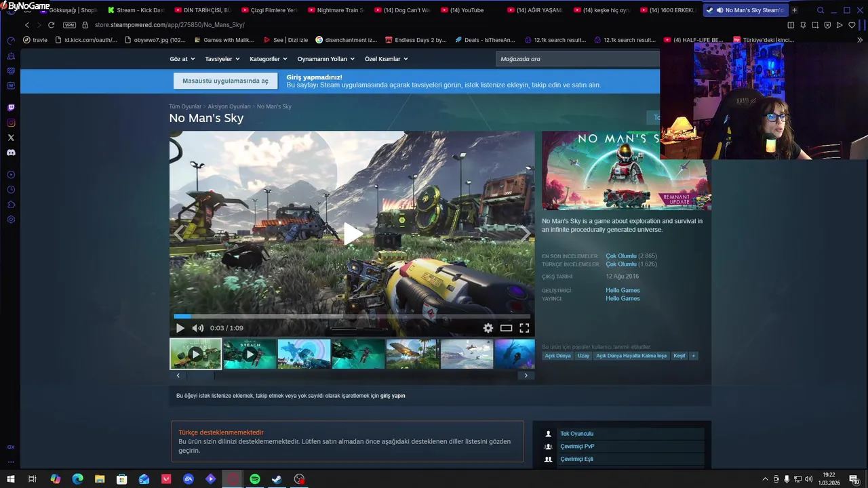
Task: Reload the page with the refresh icon
Action: pos(51,25)
